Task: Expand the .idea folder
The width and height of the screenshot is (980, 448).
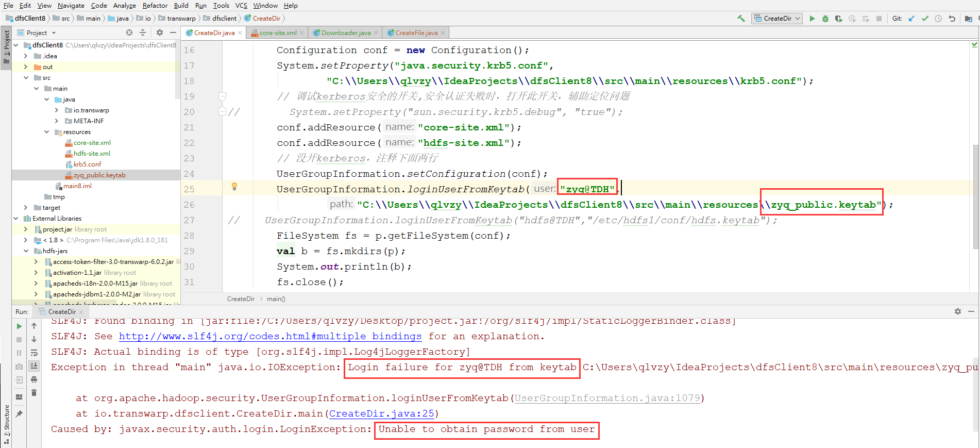Action: point(26,56)
